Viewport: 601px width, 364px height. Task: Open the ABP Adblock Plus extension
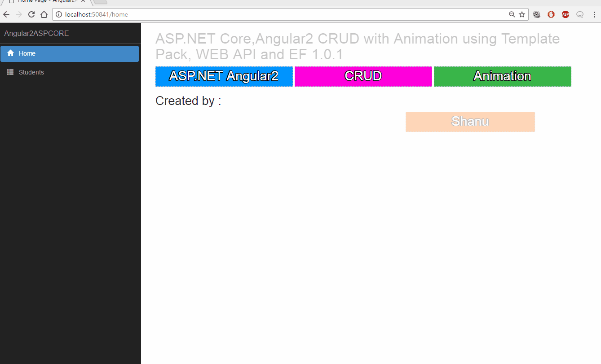pyautogui.click(x=566, y=14)
